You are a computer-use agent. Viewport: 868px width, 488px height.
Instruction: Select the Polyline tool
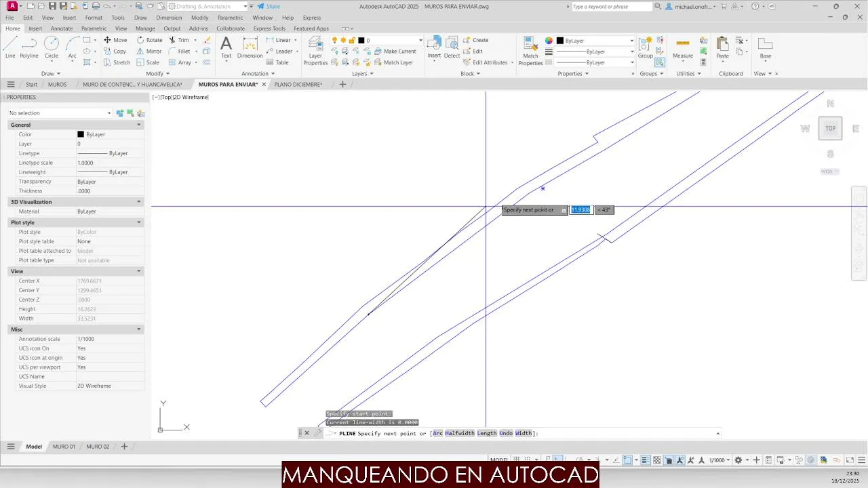tap(29, 47)
